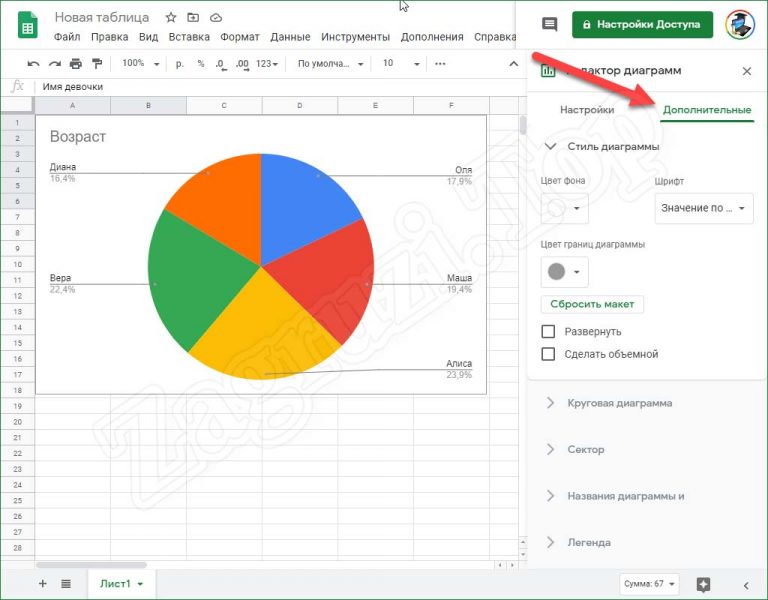
Task: Expand the Названия диаграммы и section
Action: point(615,496)
